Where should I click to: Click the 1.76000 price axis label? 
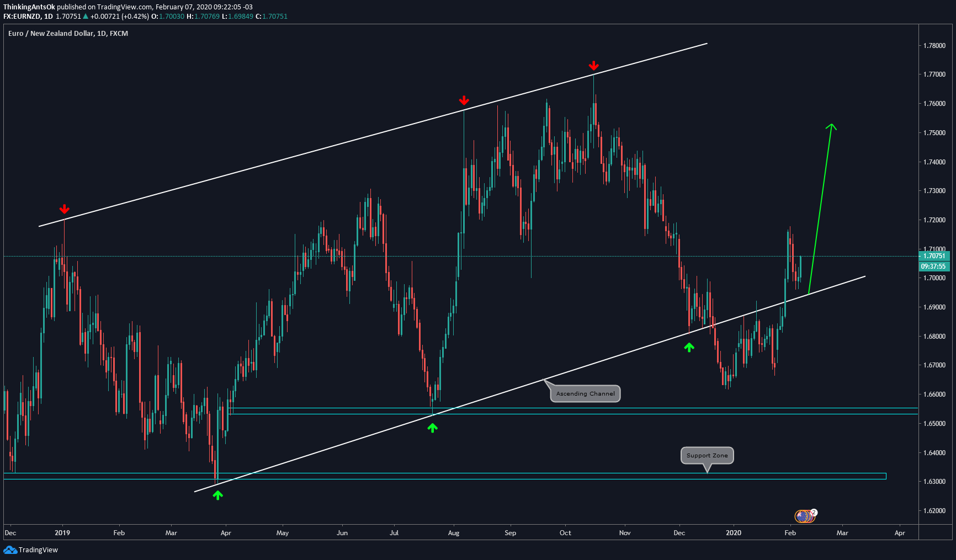coord(934,104)
